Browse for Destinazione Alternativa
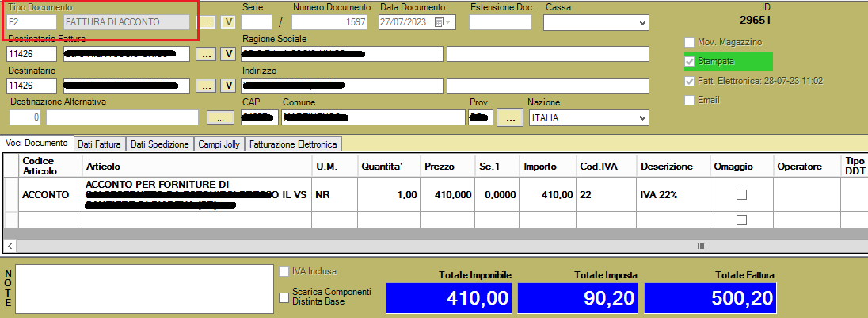This screenshot has width=868, height=318. (220, 117)
